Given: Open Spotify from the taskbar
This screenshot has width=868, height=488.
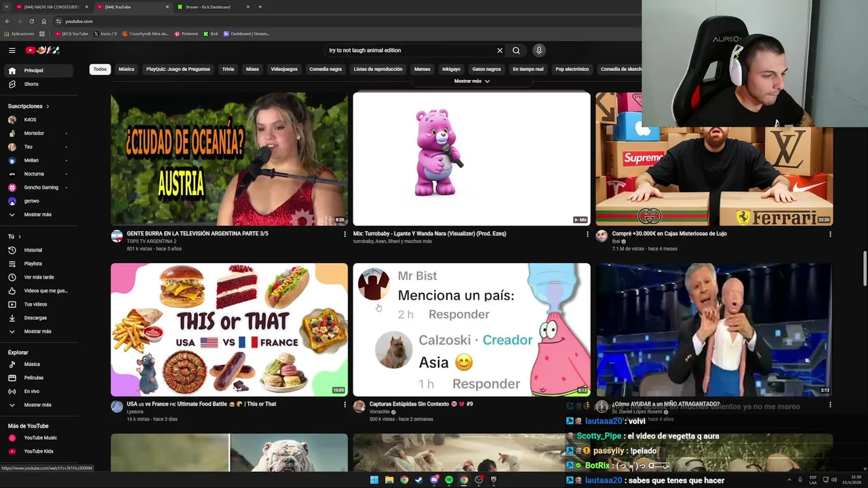Looking at the screenshot, I should click(x=449, y=480).
